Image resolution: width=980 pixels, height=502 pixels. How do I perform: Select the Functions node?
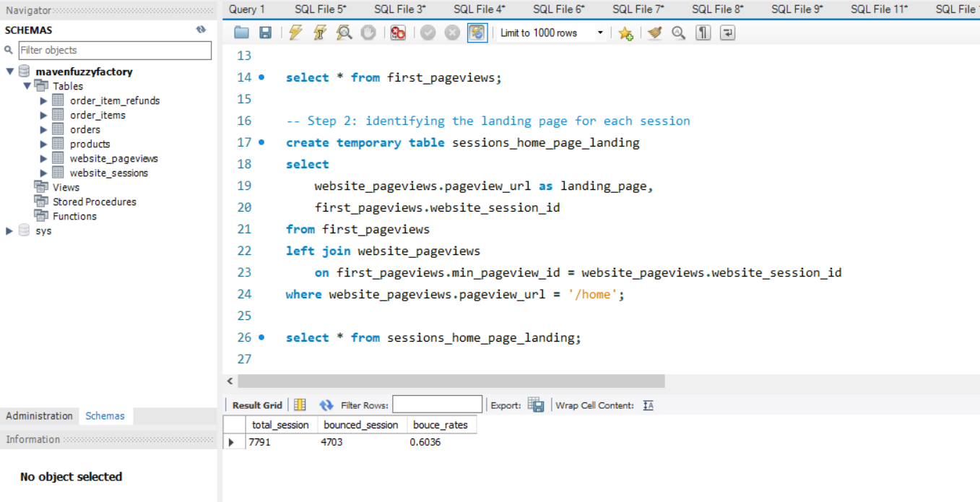click(x=74, y=216)
